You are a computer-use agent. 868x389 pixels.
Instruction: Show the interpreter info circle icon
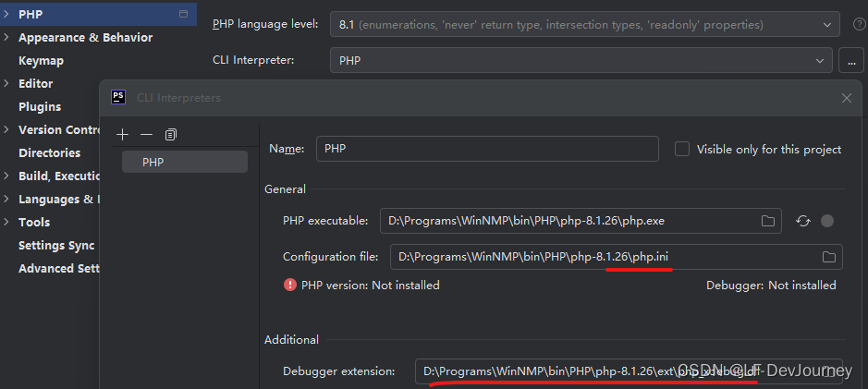click(x=827, y=221)
